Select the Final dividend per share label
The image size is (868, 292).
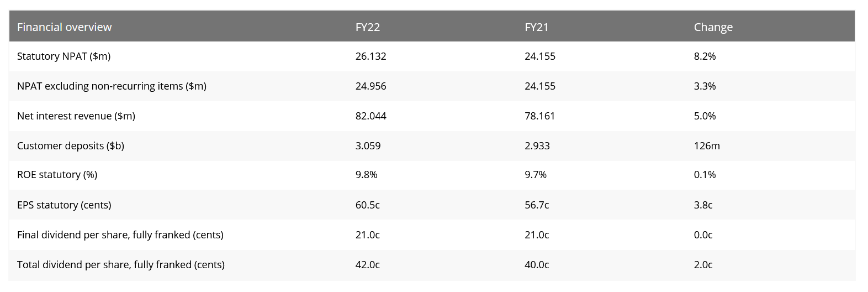coord(120,235)
